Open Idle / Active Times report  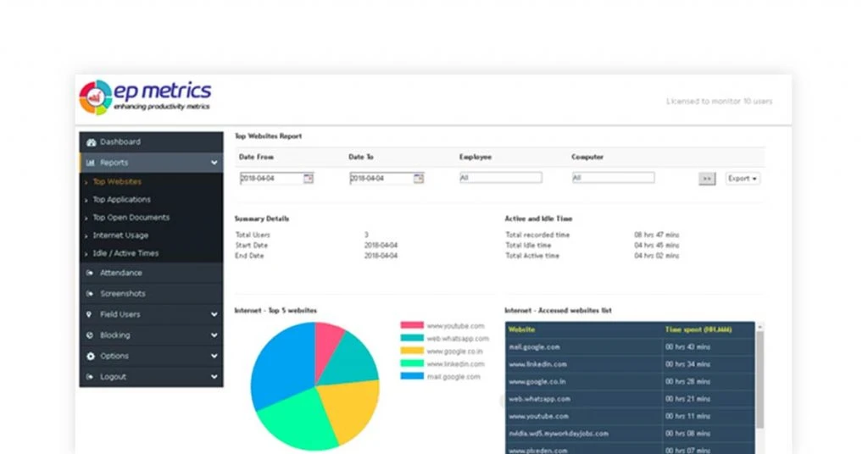click(125, 253)
